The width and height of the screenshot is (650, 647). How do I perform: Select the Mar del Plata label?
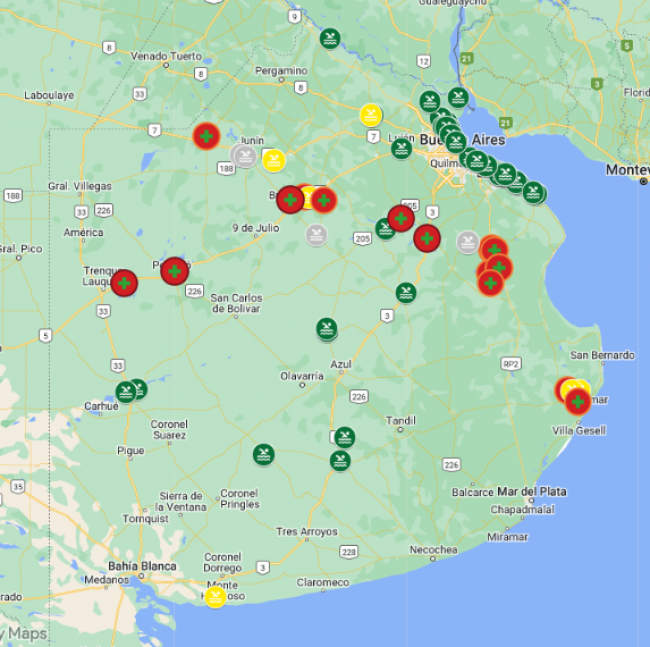click(531, 491)
